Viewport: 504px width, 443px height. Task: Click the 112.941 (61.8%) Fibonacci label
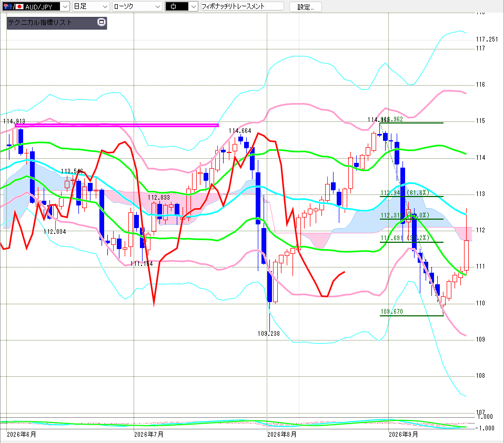coord(405,193)
